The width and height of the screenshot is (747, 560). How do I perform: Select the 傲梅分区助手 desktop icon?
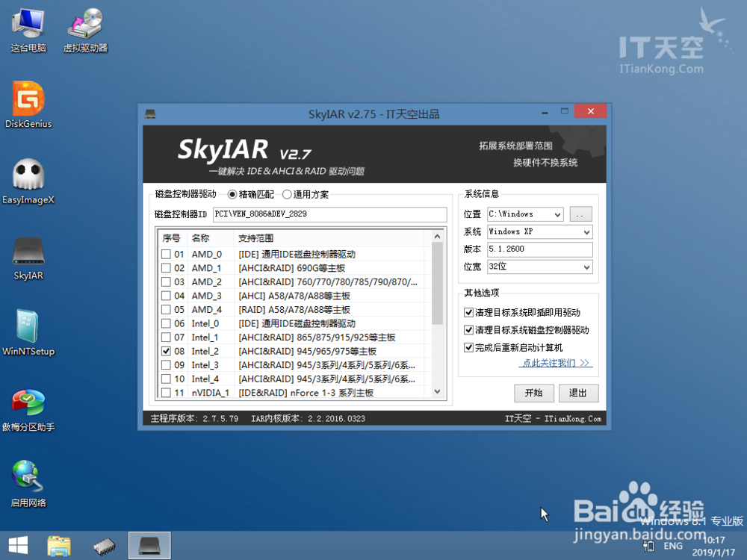28,409
